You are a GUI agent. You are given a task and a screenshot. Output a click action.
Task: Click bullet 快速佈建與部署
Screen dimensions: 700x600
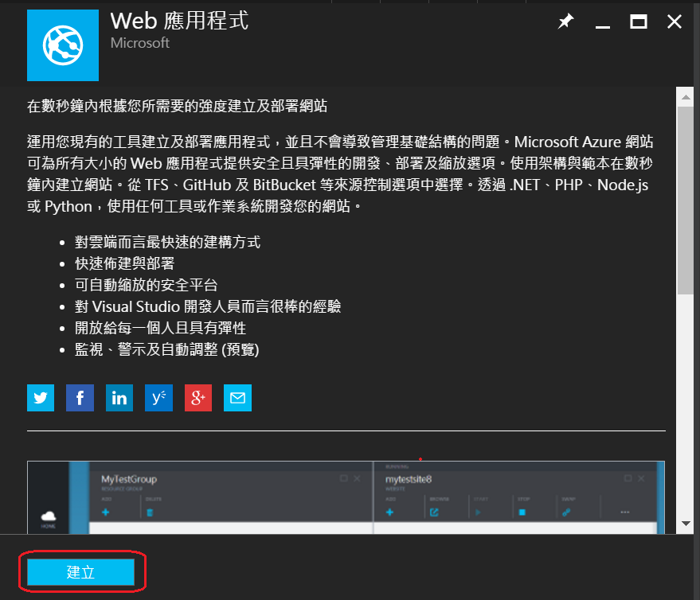124,263
